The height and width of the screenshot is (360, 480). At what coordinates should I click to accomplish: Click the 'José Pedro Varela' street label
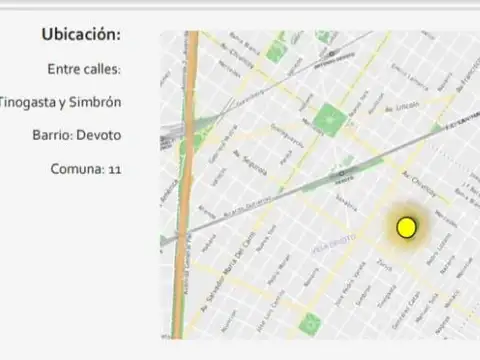[x=350, y=284]
